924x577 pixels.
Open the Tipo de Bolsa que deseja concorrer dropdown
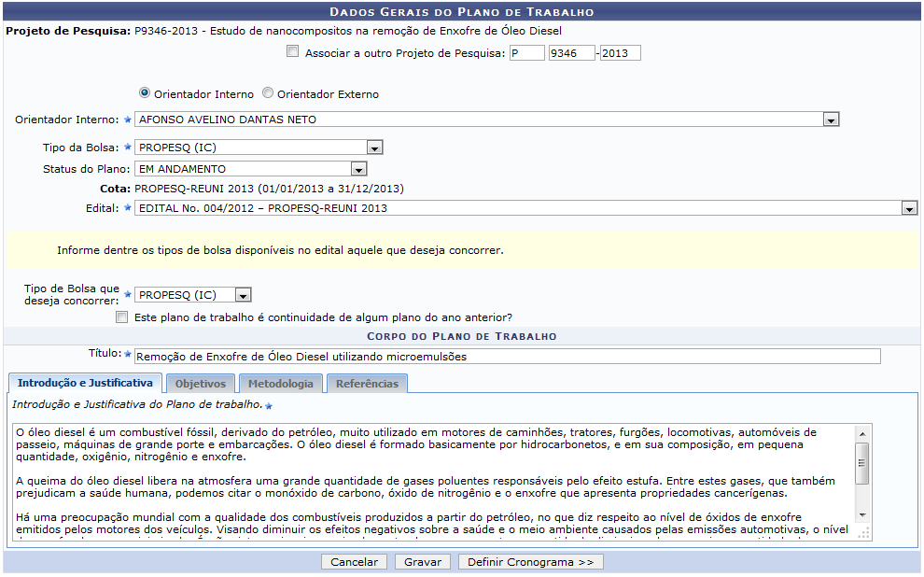click(243, 295)
